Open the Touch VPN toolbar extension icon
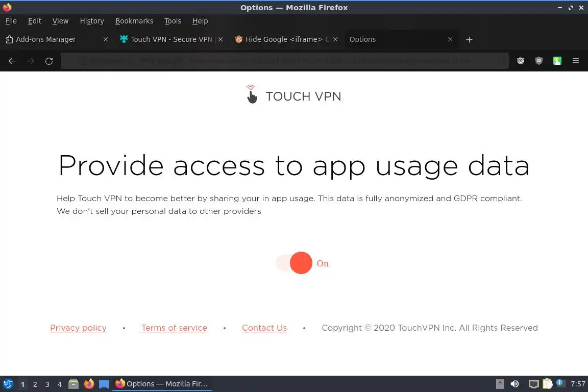The image size is (588, 392). [557, 61]
